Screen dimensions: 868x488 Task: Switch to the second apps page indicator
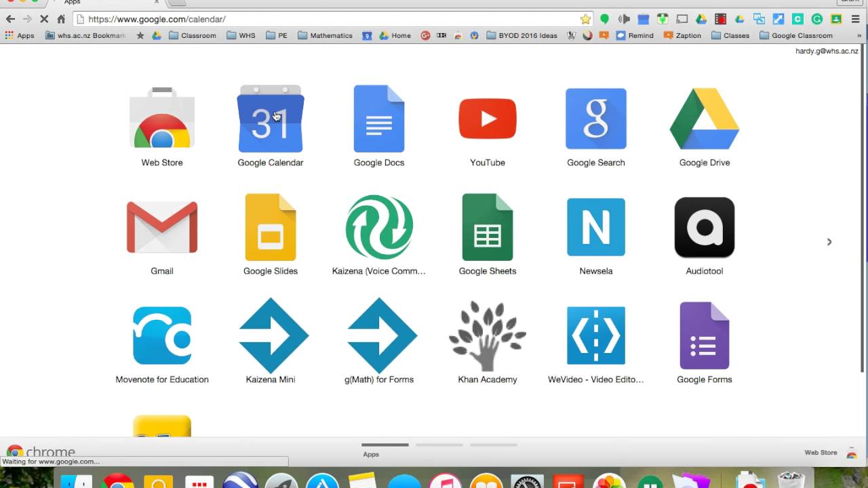click(x=439, y=445)
